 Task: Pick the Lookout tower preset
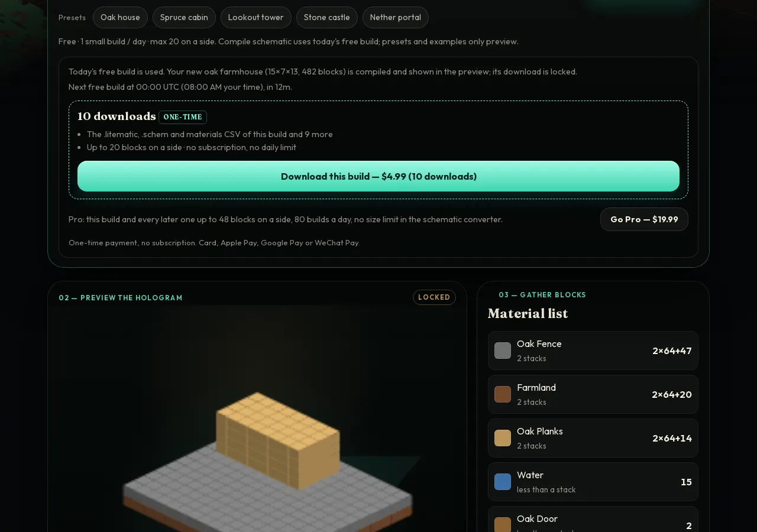(255, 17)
